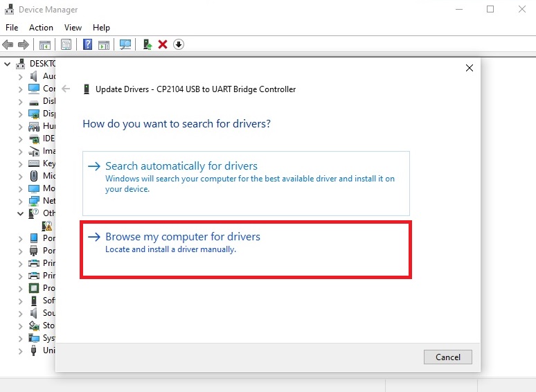Viewport: 536px width, 392px height.
Task: Select the imaging devices icon beside Ima
Action: pos(34,151)
